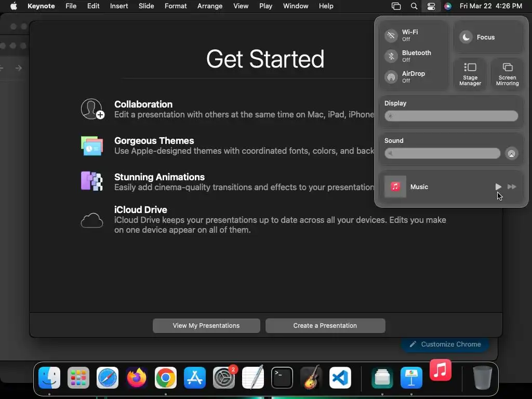
Task: Click the Collaboration heading text
Action: click(x=143, y=104)
